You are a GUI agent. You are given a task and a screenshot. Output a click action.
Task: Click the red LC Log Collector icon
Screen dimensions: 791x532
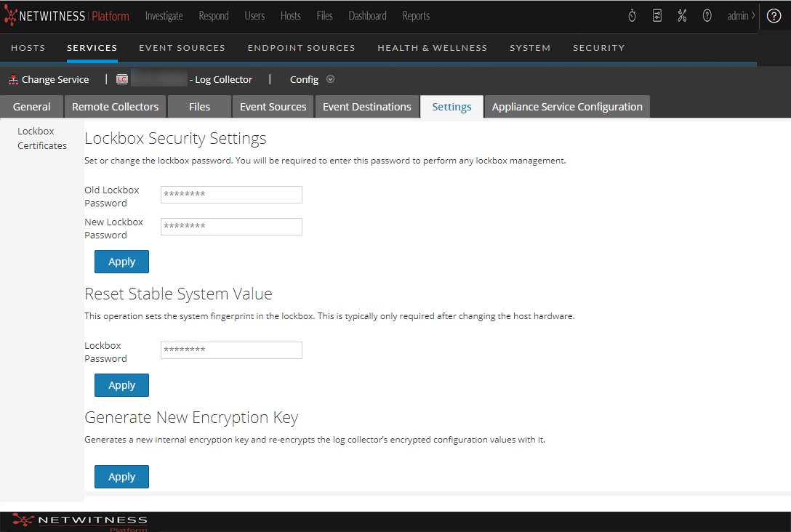coord(122,80)
